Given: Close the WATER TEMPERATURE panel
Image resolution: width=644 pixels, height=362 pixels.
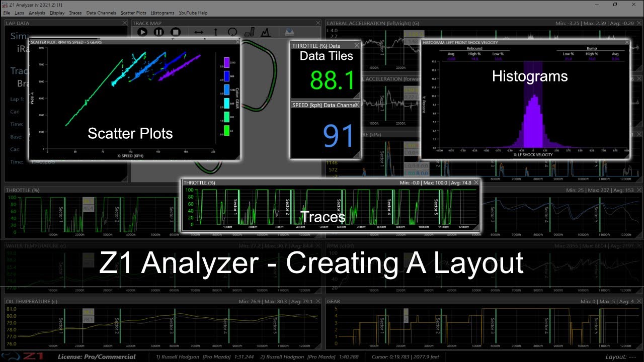Looking at the screenshot, I should [318, 246].
